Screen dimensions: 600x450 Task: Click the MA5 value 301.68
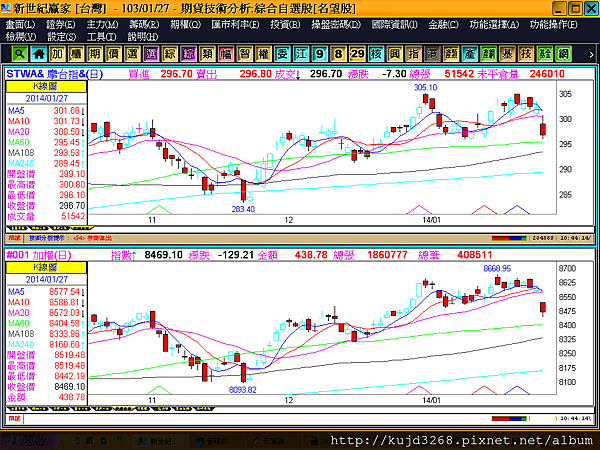pos(66,111)
